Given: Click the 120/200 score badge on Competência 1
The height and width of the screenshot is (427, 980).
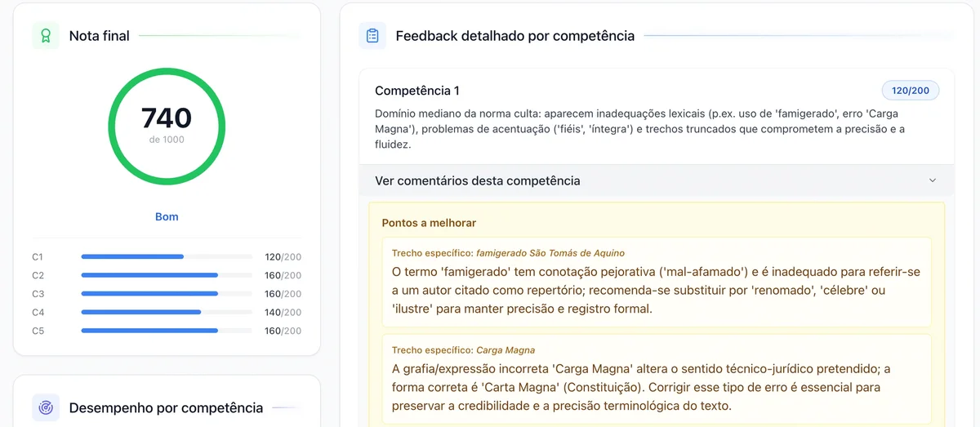Looking at the screenshot, I should pos(911,91).
